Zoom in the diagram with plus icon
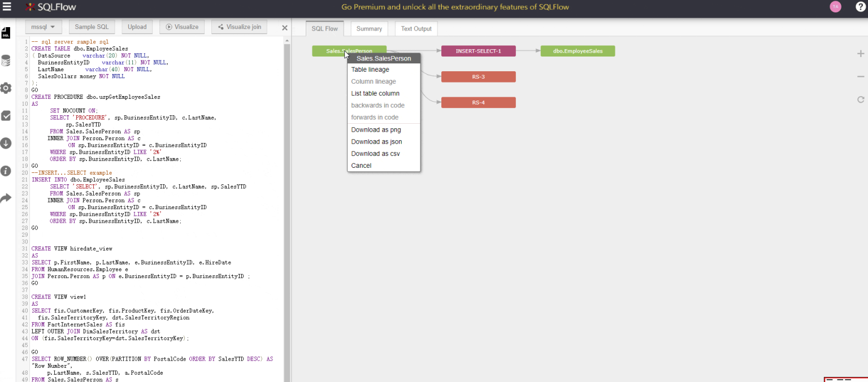The width and height of the screenshot is (868, 382). [x=861, y=54]
